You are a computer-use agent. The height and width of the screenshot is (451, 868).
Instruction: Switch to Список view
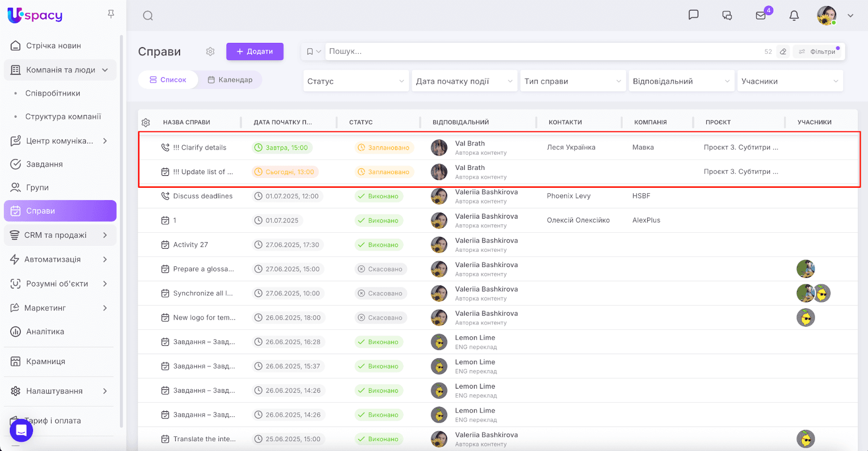168,80
